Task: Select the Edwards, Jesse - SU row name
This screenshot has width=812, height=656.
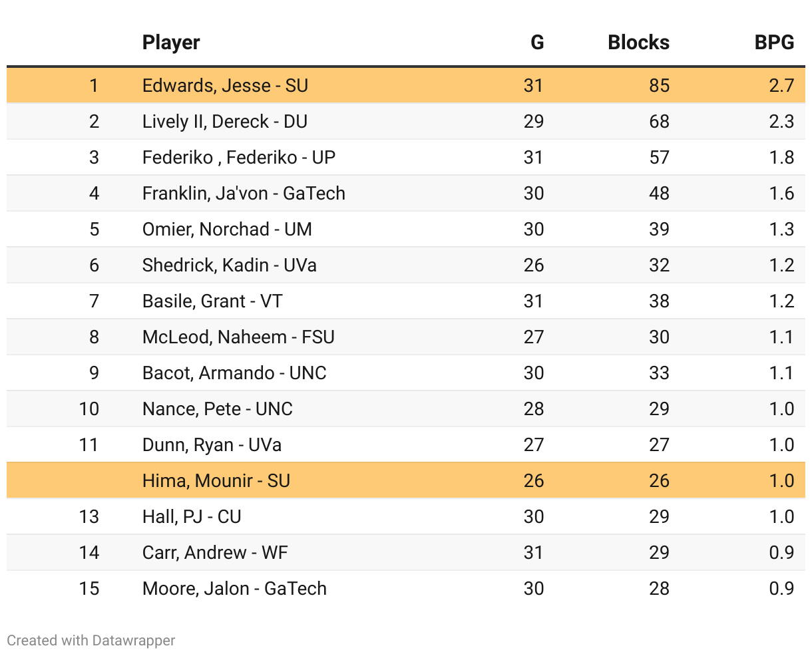Action: (225, 86)
